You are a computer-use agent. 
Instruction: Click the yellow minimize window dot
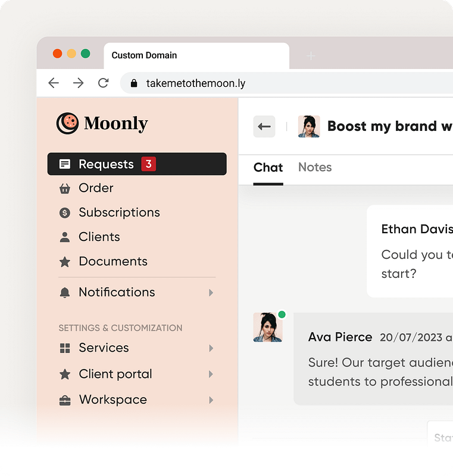pos(71,54)
